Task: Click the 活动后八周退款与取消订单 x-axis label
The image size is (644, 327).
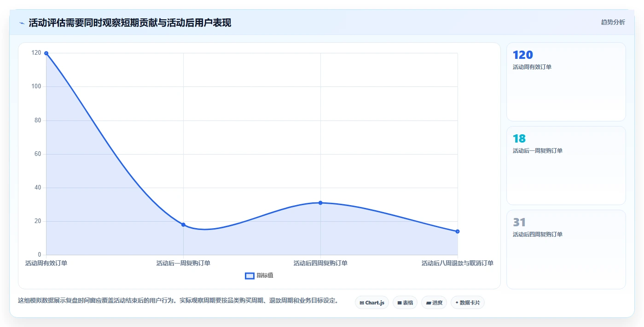Action: 458,264
